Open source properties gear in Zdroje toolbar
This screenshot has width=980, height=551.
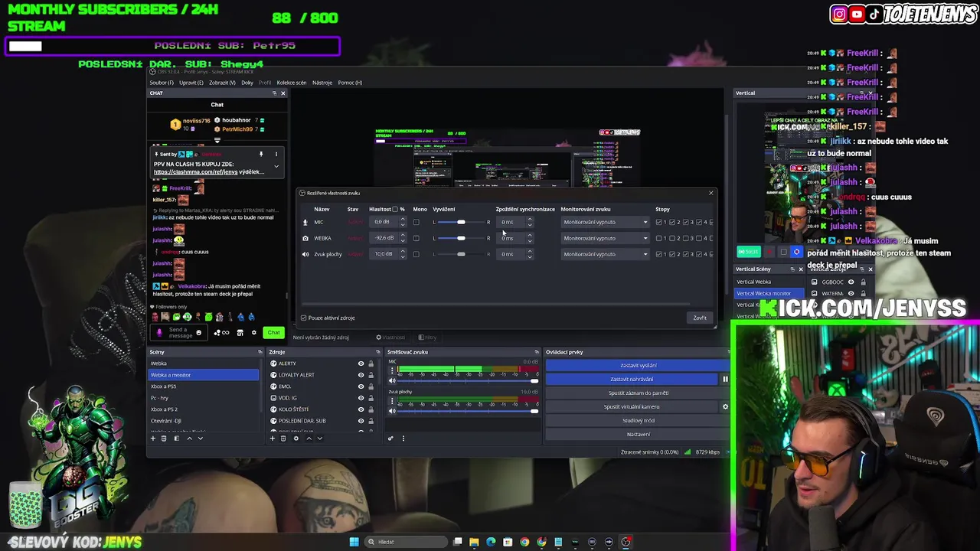coord(296,439)
